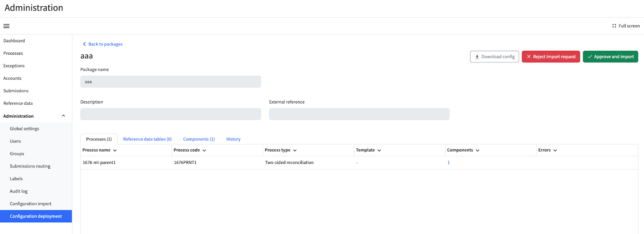Screen dimensions: 644x234
Task: Open the Process code column dropdown arrow
Action: click(204, 150)
